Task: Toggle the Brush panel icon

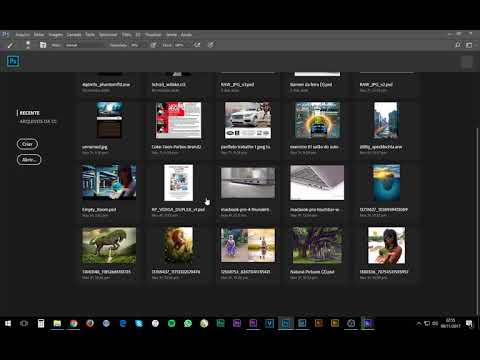Action: (43, 45)
